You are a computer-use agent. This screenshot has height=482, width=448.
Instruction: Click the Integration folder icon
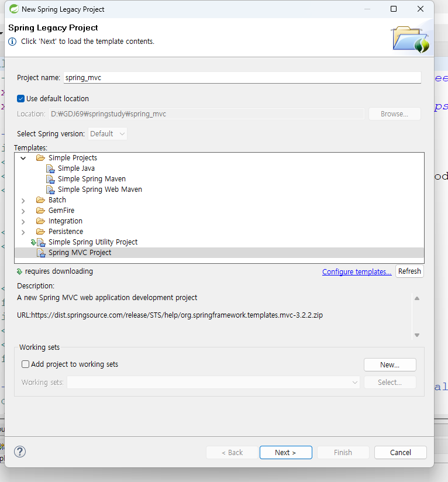click(x=40, y=221)
